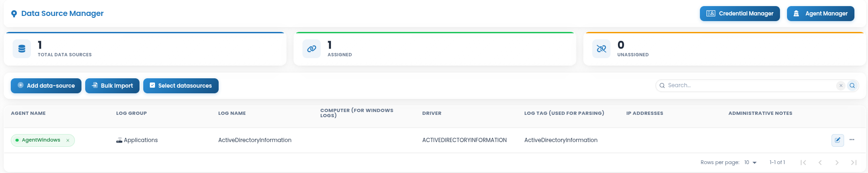Click the Bulk Import button
Viewport: 868px width, 173px height.
pos(112,86)
